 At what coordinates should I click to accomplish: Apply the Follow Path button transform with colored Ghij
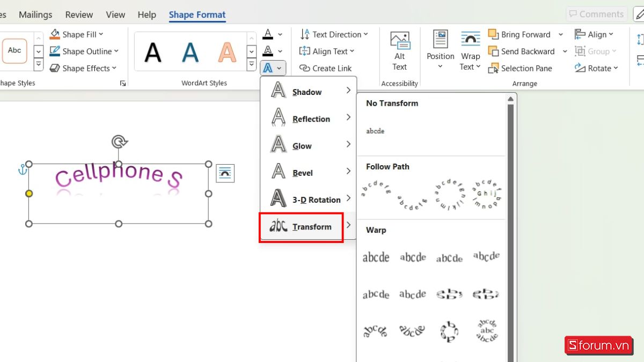[x=486, y=194]
